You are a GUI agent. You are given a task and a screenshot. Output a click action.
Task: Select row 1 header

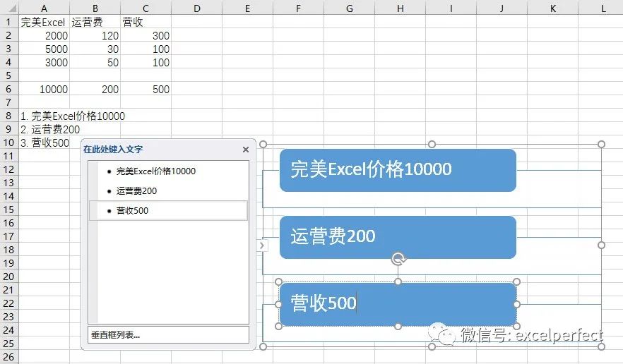(x=8, y=21)
